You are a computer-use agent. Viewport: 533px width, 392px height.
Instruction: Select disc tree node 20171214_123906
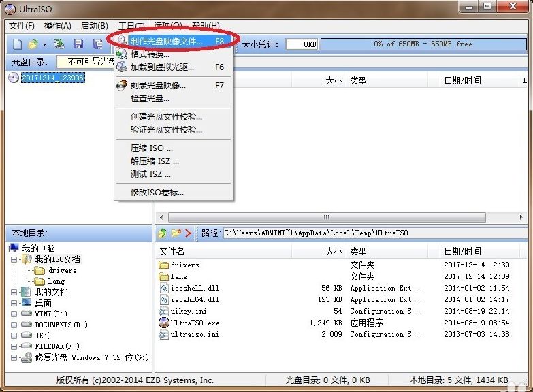pyautogui.click(x=52, y=78)
